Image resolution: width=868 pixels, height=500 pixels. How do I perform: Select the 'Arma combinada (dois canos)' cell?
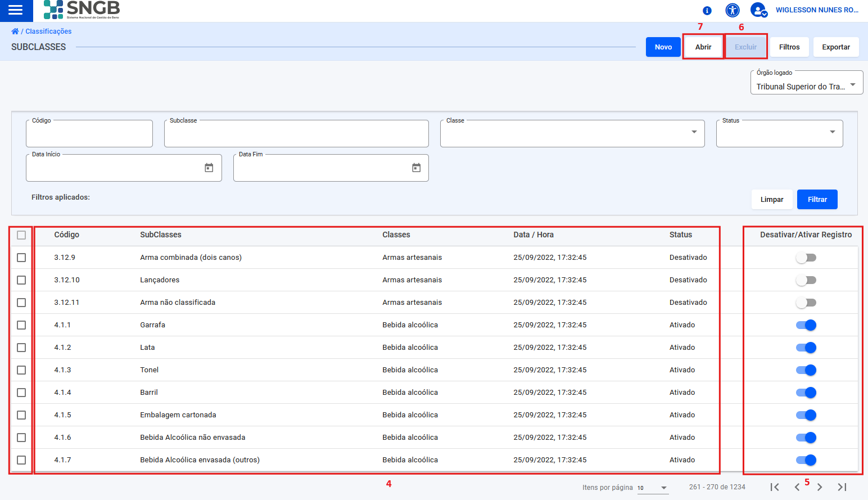point(191,258)
